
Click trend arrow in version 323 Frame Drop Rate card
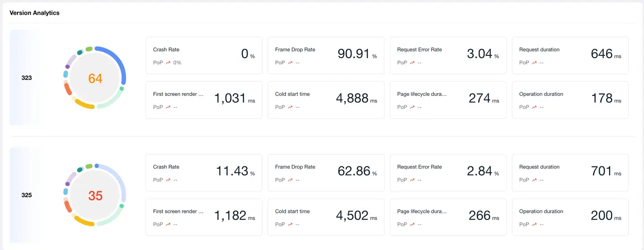click(290, 63)
